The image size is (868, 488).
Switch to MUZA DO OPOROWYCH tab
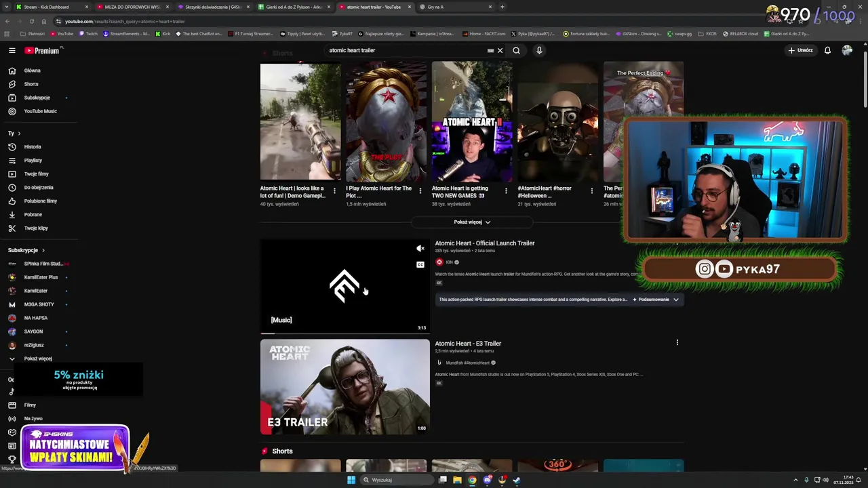click(x=132, y=7)
